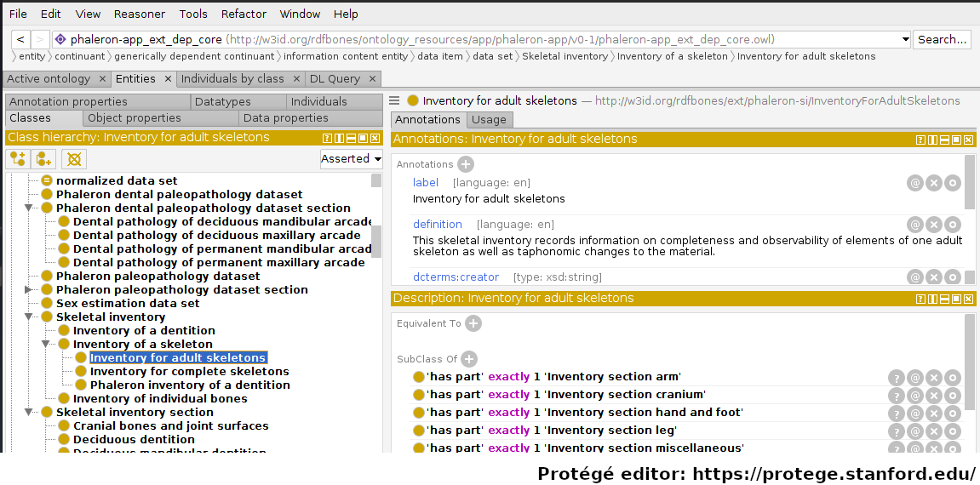
Task: Open the active ontology selector dropdown
Action: pos(906,40)
